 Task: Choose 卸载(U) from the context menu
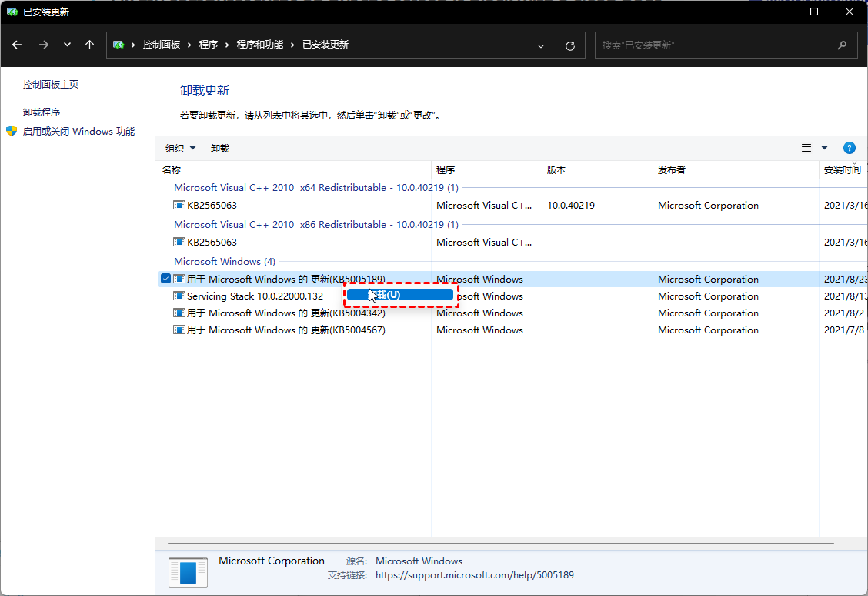400,295
